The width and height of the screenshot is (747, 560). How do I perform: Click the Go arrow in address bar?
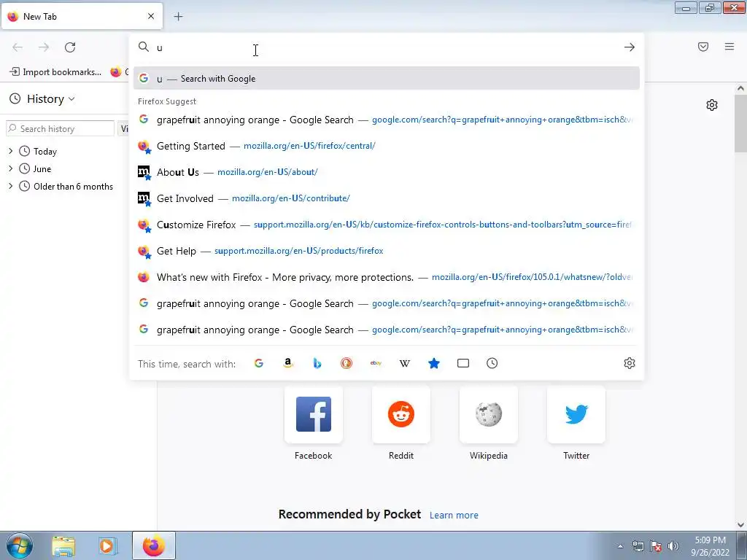tap(630, 47)
